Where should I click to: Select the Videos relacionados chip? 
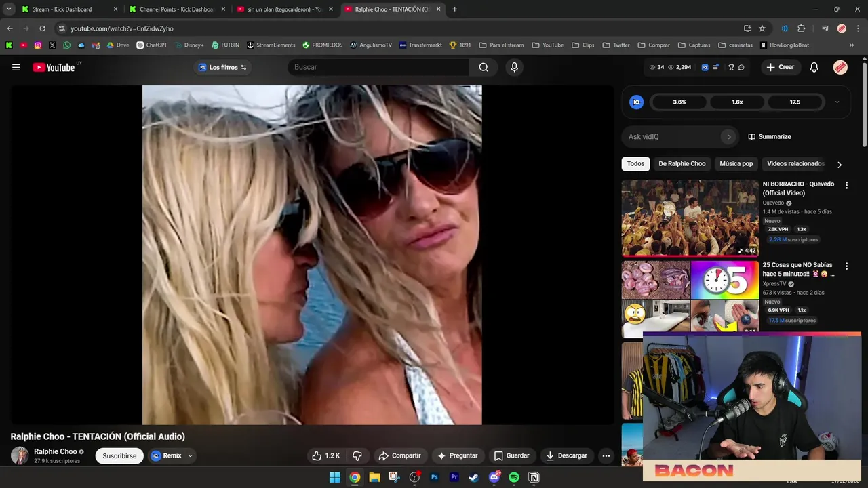(x=795, y=164)
